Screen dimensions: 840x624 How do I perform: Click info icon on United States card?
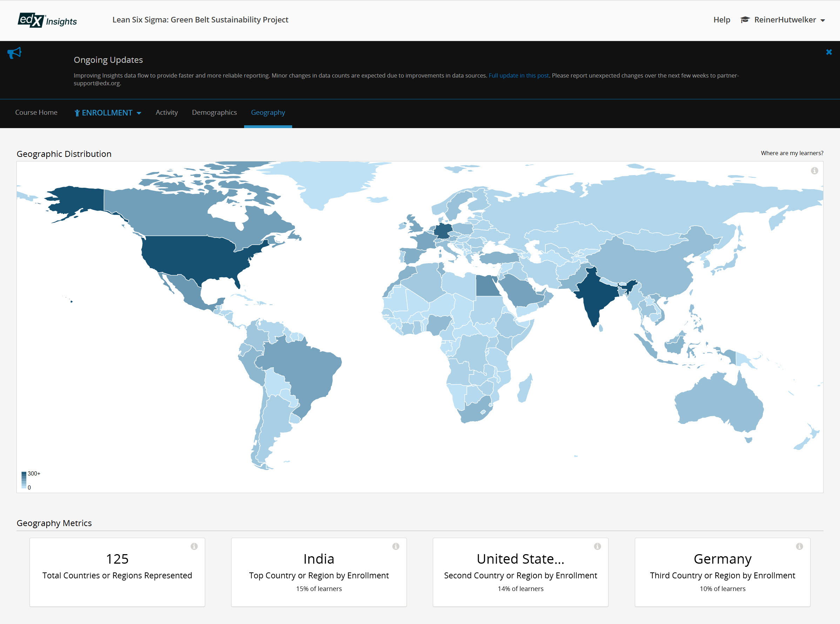(x=597, y=546)
